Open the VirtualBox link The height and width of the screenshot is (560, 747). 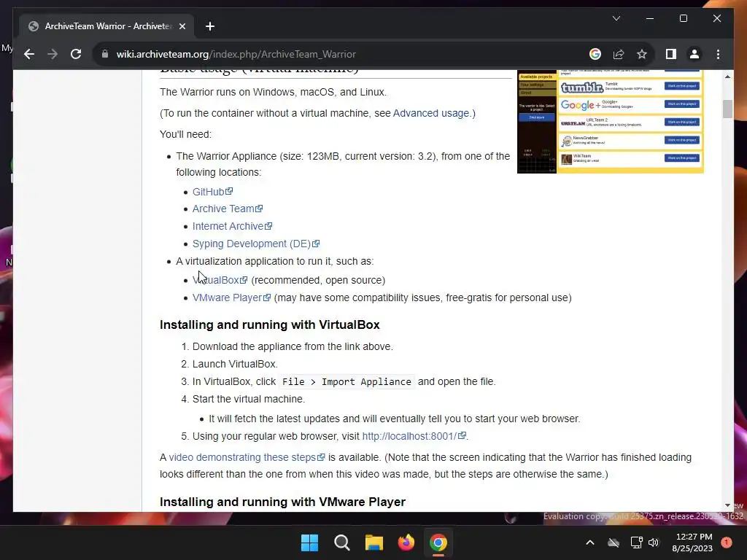tap(220, 281)
